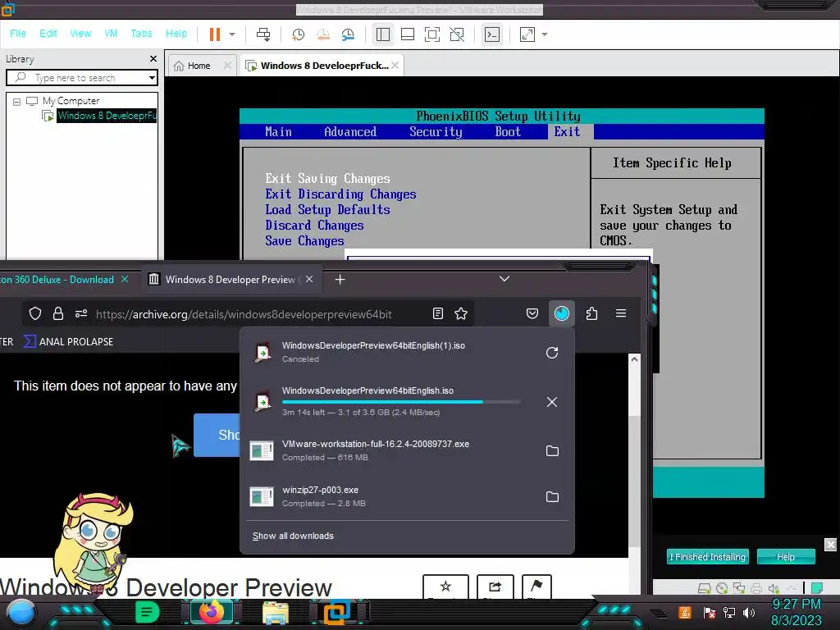Click the sound card status icon
840x630 pixels.
tap(774, 589)
